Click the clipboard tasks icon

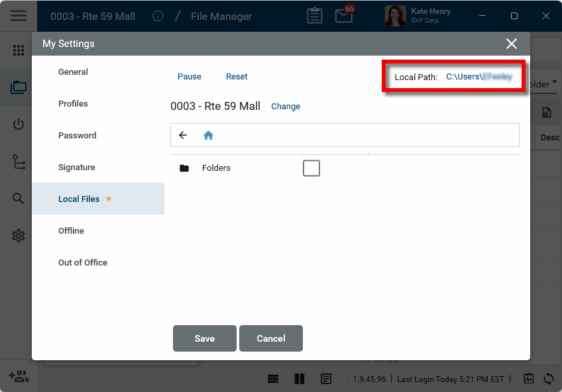[315, 16]
